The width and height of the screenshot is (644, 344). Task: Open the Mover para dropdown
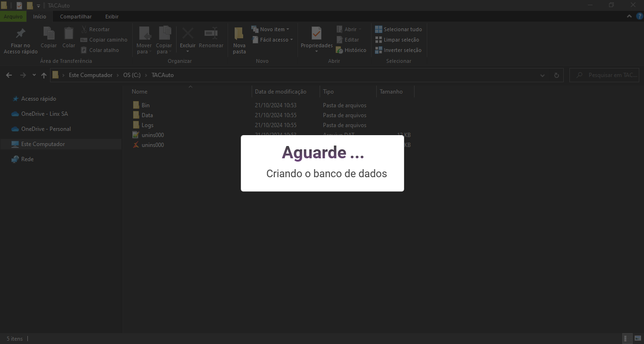(144, 49)
